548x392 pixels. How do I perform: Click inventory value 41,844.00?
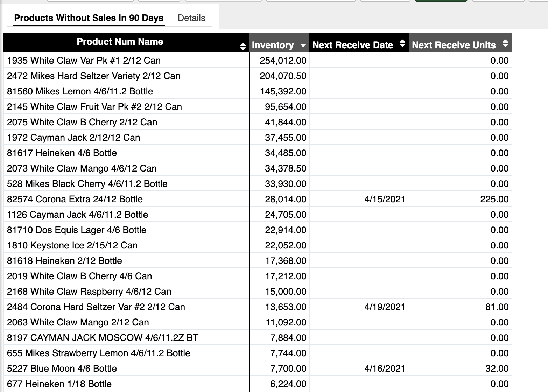coord(286,122)
